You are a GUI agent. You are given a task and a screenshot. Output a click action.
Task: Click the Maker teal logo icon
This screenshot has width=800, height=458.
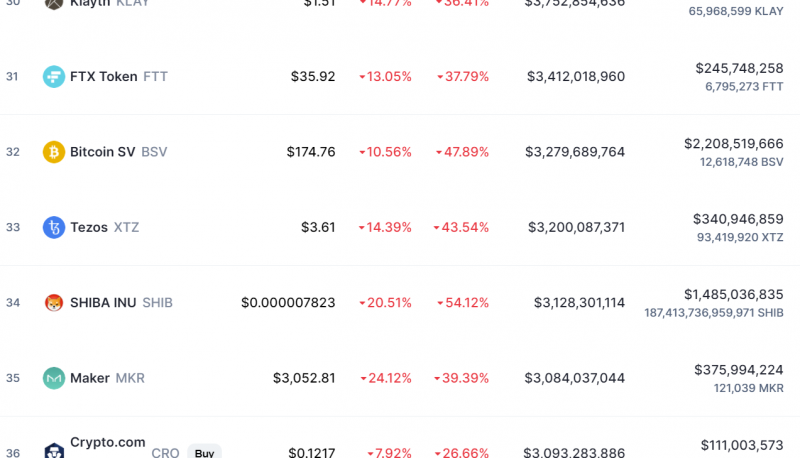[x=54, y=378]
